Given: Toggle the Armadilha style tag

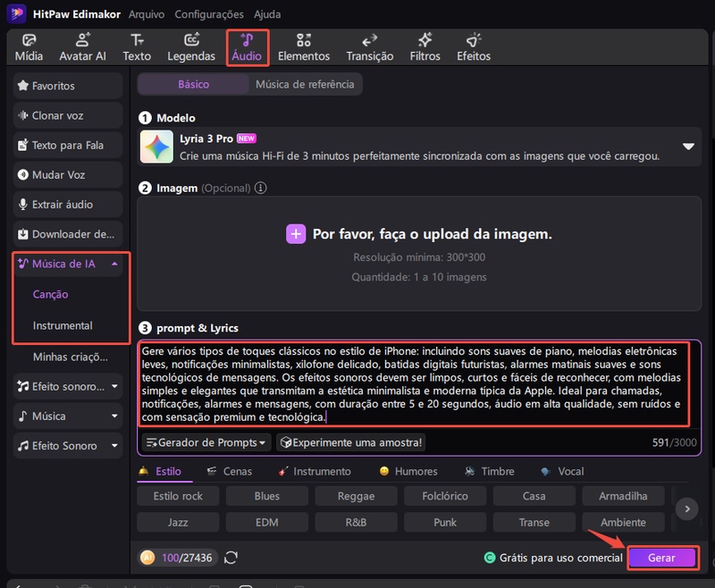Looking at the screenshot, I should 623,496.
